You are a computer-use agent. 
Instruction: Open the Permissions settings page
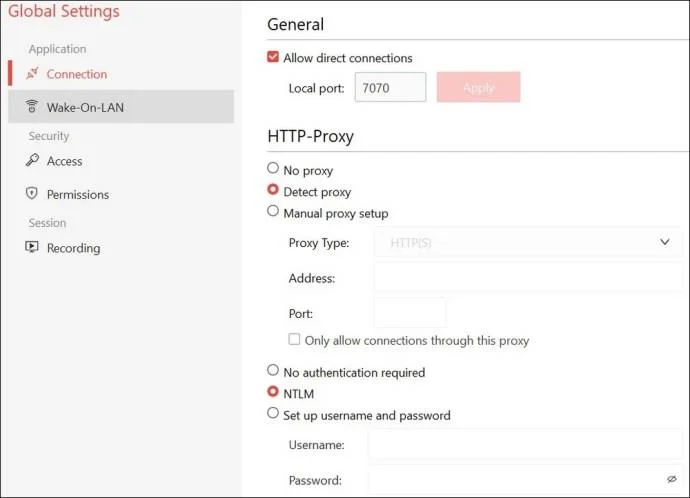click(121, 194)
